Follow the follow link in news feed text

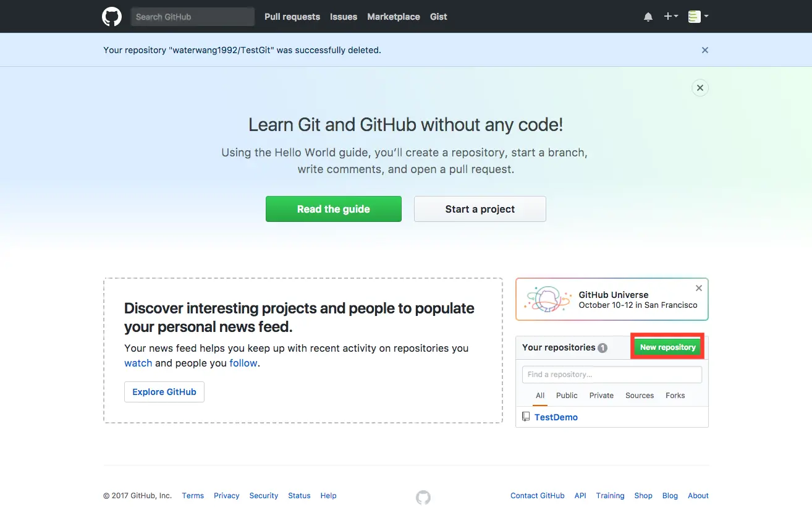pos(243,363)
